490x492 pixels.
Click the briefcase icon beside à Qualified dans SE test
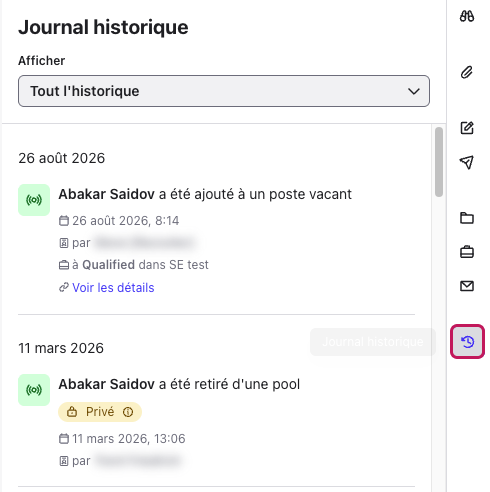click(x=64, y=265)
